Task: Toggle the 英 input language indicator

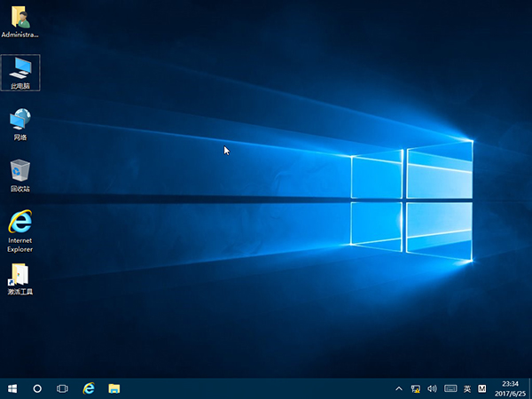Action: (x=467, y=388)
